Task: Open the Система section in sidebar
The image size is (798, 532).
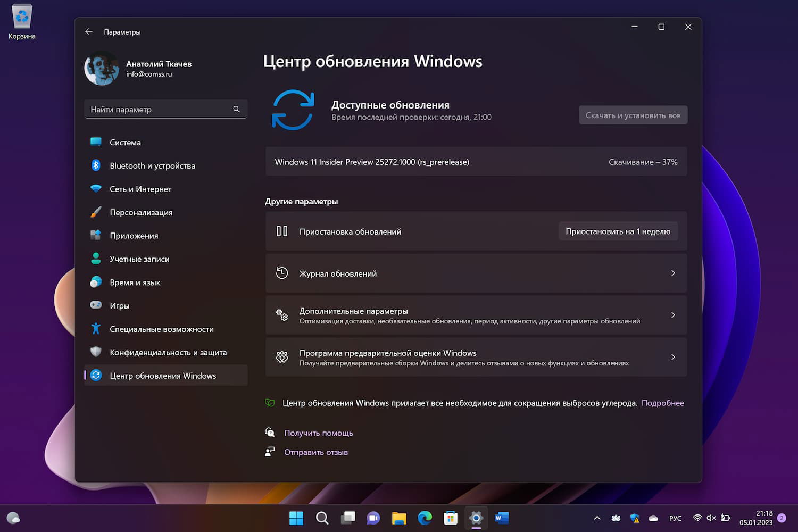Action: tap(126, 142)
